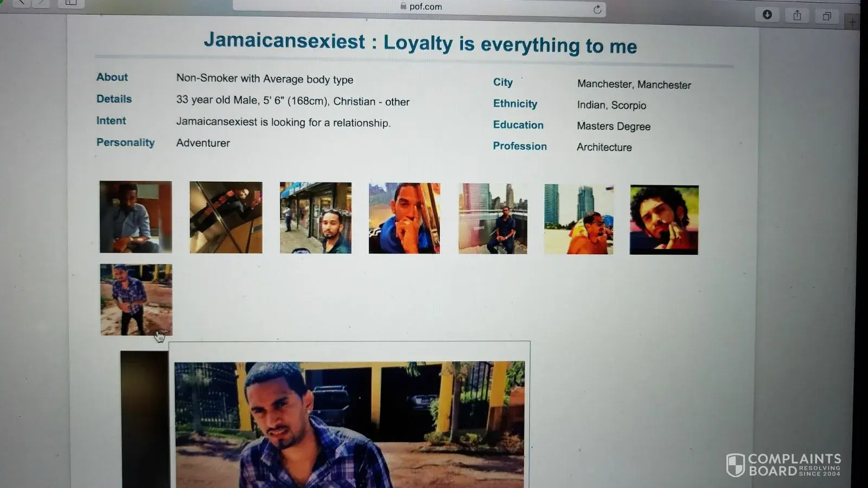This screenshot has height=488, width=868.
Task: Click 'Non-Smoker with Average body type' text
Action: 265,79
